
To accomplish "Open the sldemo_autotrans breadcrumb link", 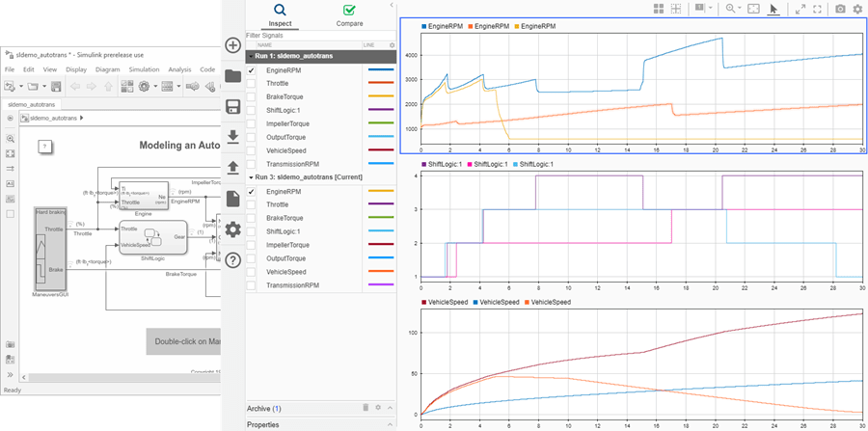I will pyautogui.click(x=54, y=118).
